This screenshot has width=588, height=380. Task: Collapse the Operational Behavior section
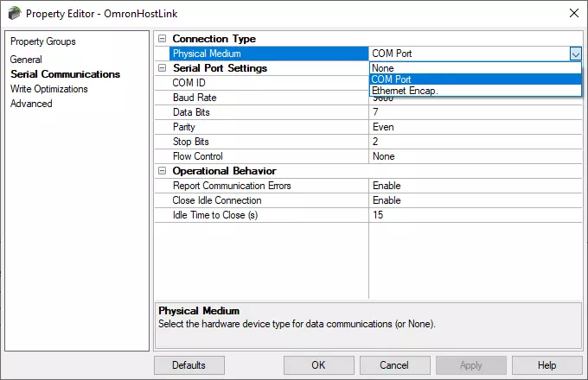[162, 171]
